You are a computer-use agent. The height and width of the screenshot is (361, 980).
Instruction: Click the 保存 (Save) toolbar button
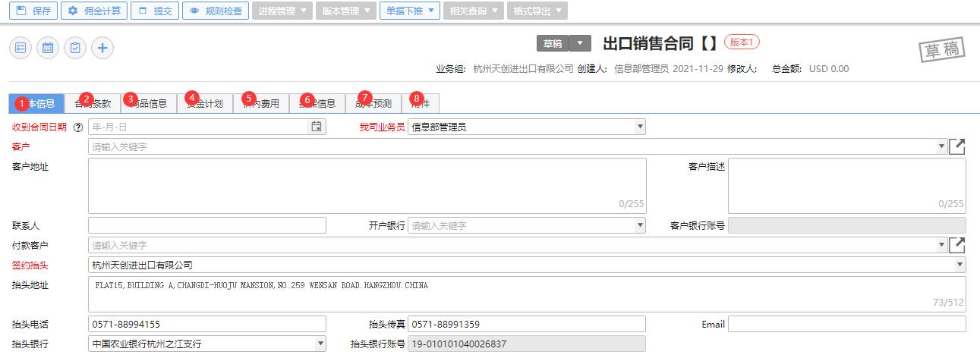coord(32,11)
